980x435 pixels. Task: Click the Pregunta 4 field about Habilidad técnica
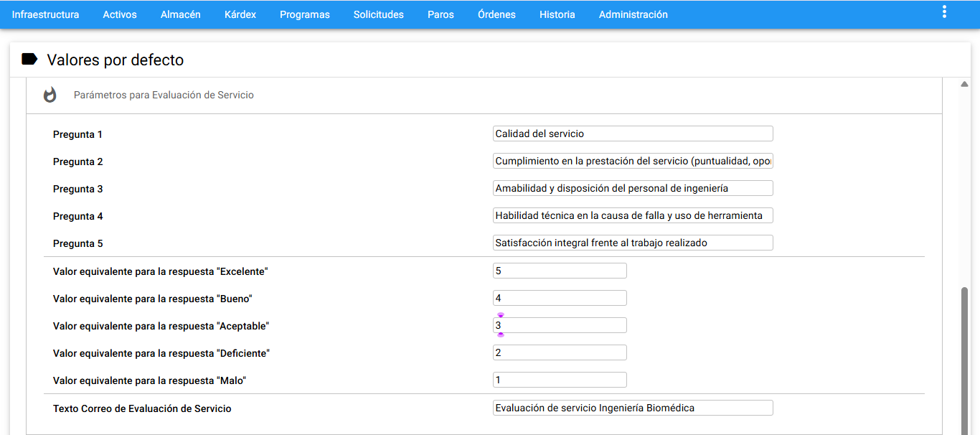pyautogui.click(x=633, y=215)
